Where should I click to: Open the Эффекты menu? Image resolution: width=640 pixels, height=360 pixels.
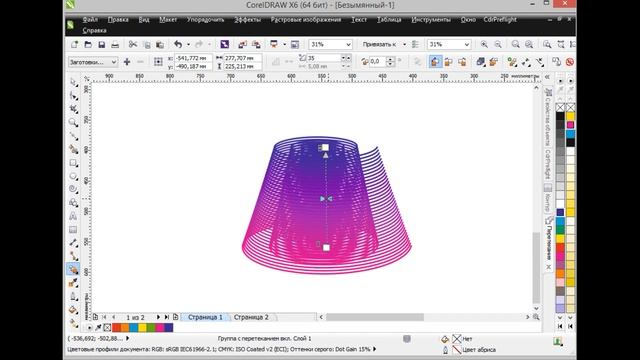pos(247,20)
